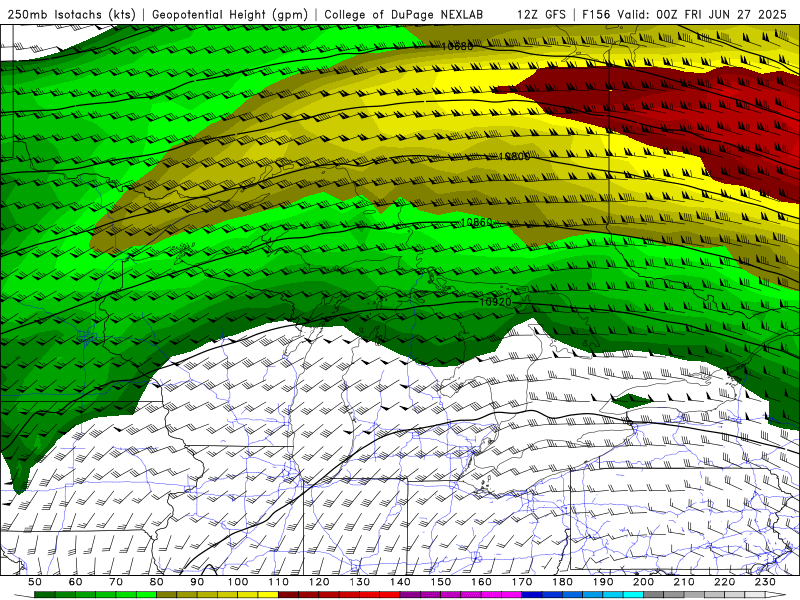The width and height of the screenshot is (800, 600).
Task: Click the 140 value on the color scale
Action: (400, 582)
